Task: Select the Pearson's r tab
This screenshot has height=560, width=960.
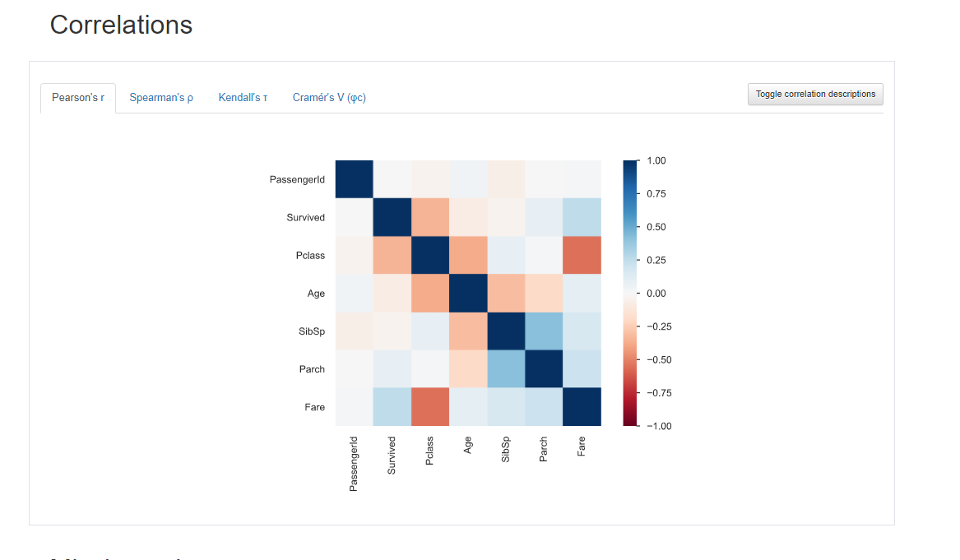Action: point(77,97)
